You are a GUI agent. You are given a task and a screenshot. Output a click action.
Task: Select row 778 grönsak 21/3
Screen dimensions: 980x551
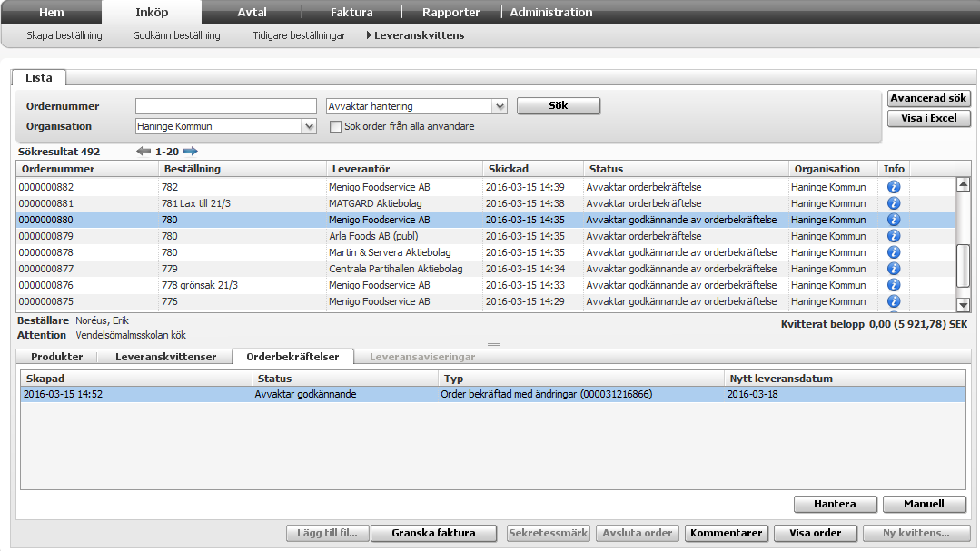tap(486, 284)
